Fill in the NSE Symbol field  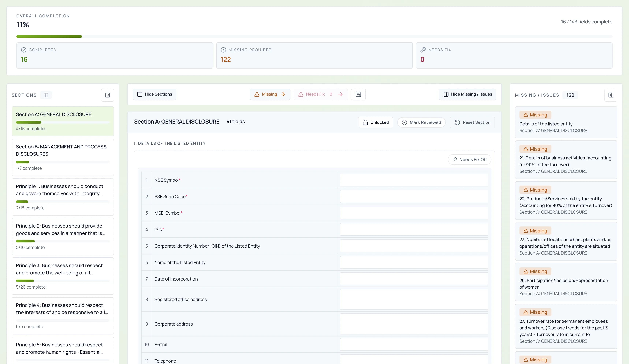tap(414, 180)
